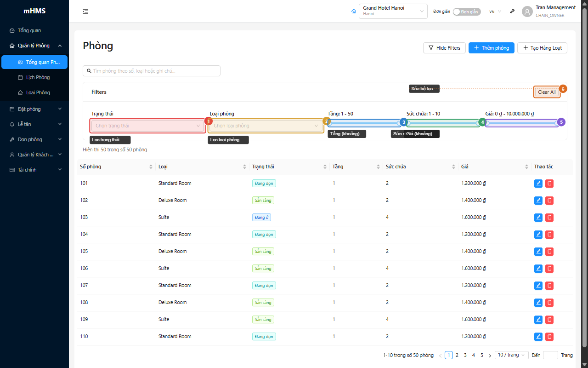Click the home icon beside the hotel selector
Screen dimensions: 588x368
[x=353, y=11]
